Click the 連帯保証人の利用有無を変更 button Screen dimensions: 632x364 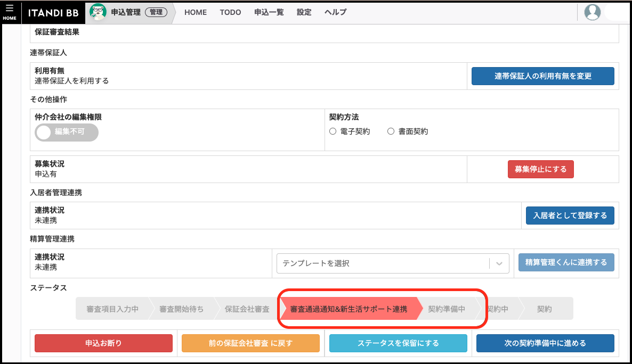pyautogui.click(x=542, y=76)
